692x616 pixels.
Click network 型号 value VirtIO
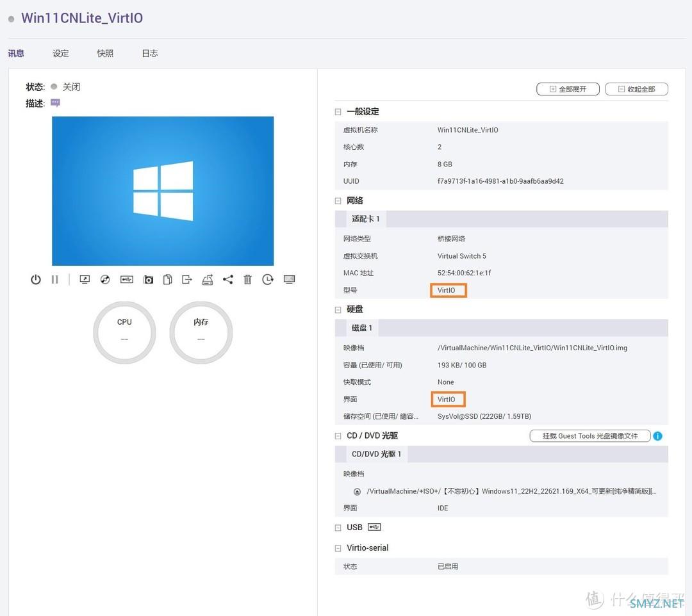coord(446,290)
